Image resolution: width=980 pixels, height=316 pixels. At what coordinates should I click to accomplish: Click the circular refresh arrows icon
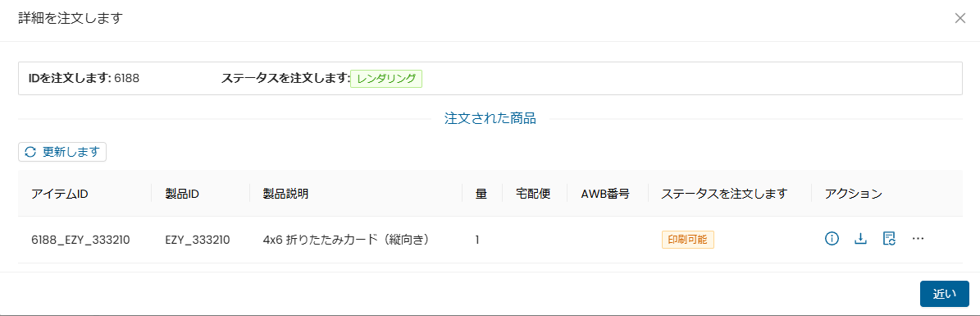[x=30, y=151]
